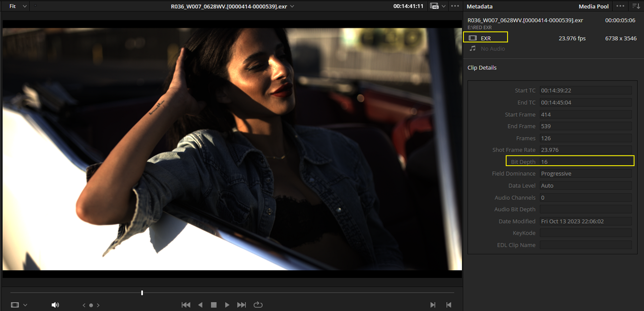Click the End TC field value
Screen dimensions: 644x311
pyautogui.click(x=586, y=103)
